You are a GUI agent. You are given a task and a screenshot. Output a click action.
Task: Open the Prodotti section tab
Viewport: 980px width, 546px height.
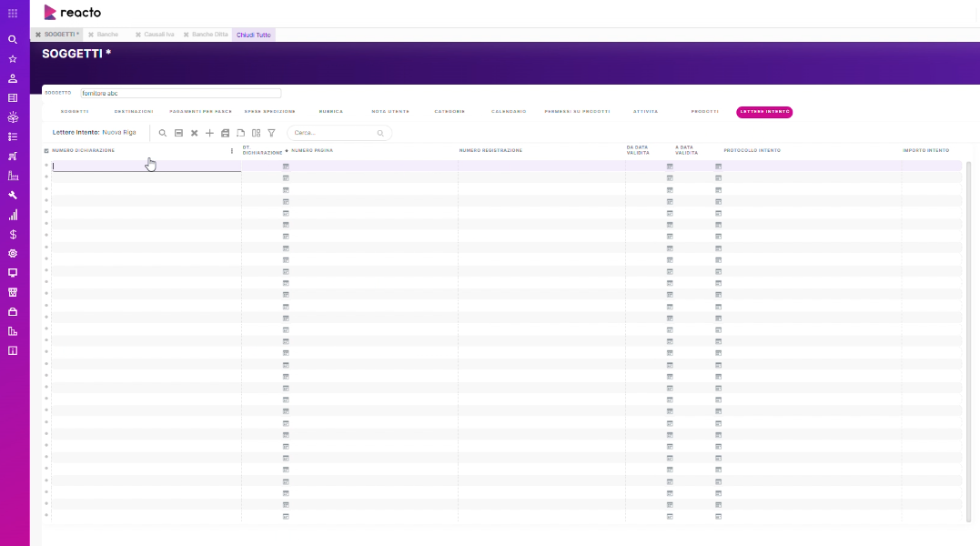(x=705, y=111)
